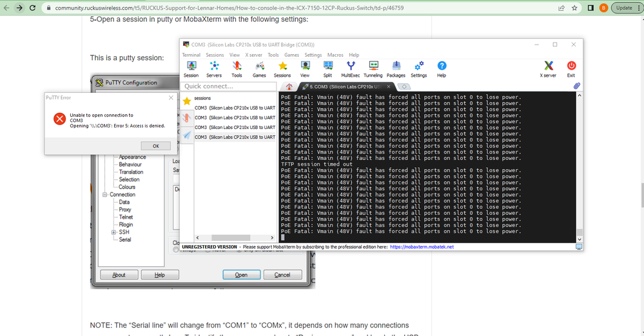
Task: Click the View toolbar icon
Action: pos(305,69)
